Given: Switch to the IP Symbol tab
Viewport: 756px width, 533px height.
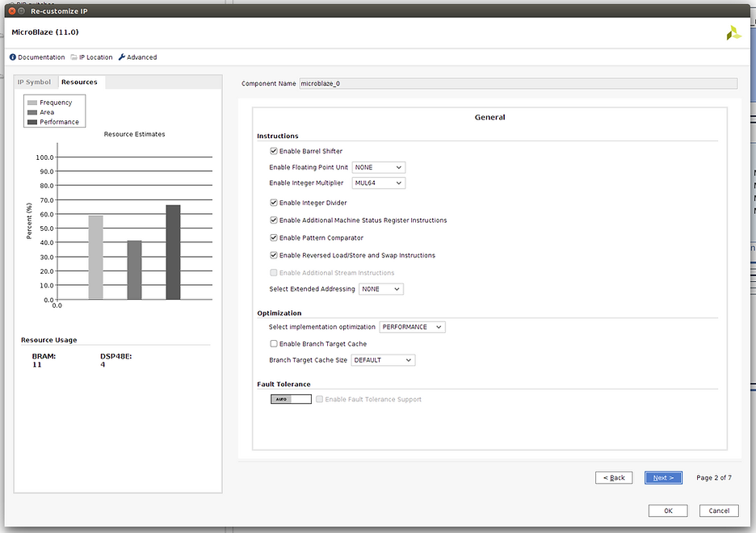Looking at the screenshot, I should [x=34, y=82].
